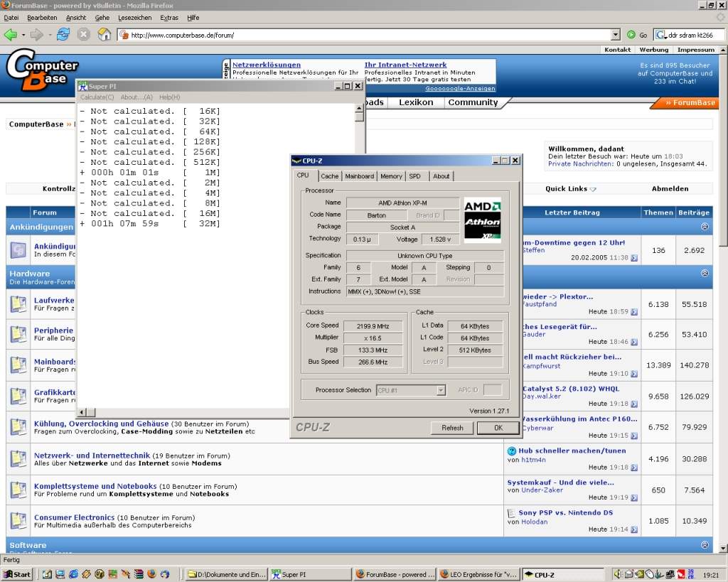Open the About tab in CPU-Z
728x582 pixels.
(x=441, y=176)
